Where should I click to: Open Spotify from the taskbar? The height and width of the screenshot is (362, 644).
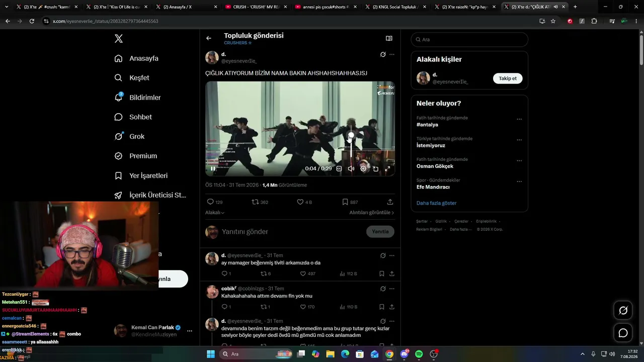(419, 354)
